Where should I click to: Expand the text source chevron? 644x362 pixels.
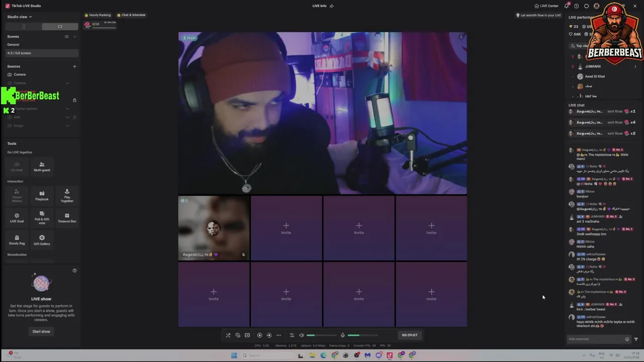67,117
